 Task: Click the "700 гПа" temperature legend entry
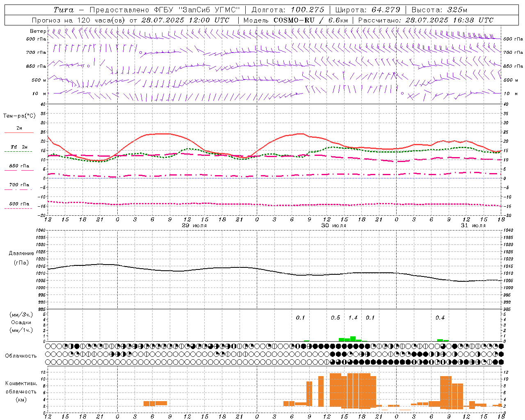(19, 185)
